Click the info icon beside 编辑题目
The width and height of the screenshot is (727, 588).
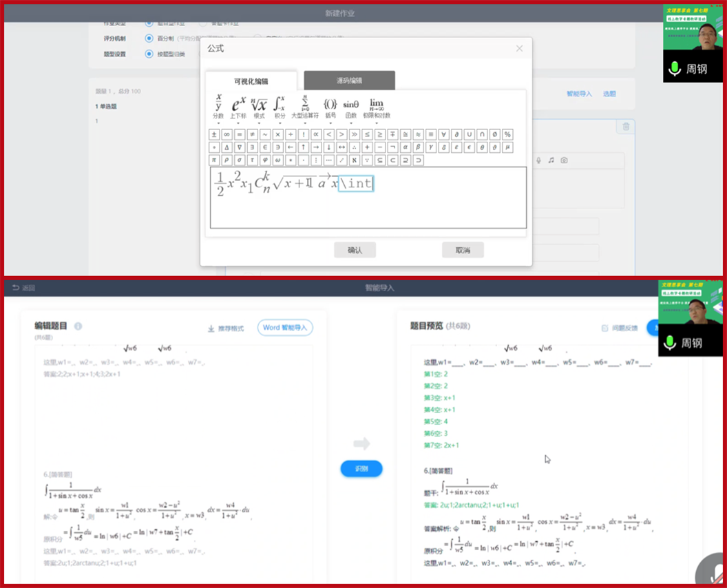(x=78, y=326)
